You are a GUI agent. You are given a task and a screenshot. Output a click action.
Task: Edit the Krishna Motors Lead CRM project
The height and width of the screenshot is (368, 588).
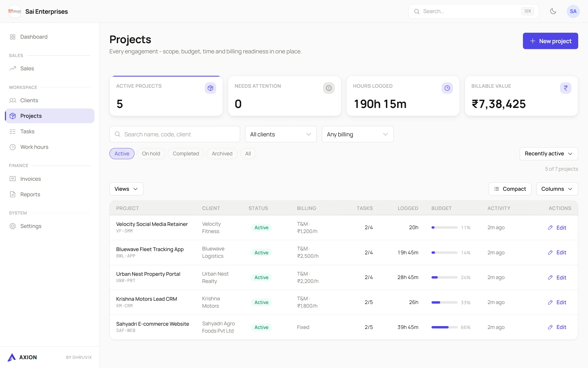click(x=557, y=302)
